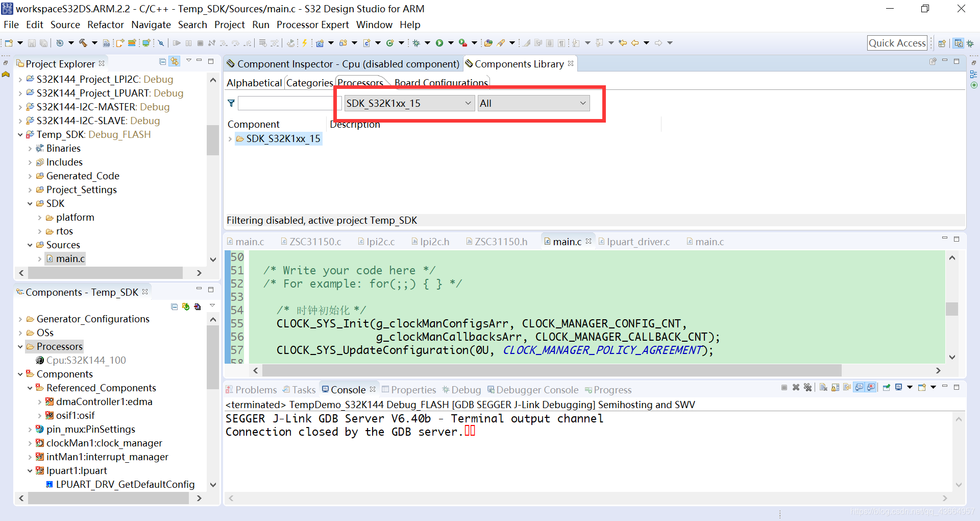Click the Last Edit Location arrow icon

[623, 43]
